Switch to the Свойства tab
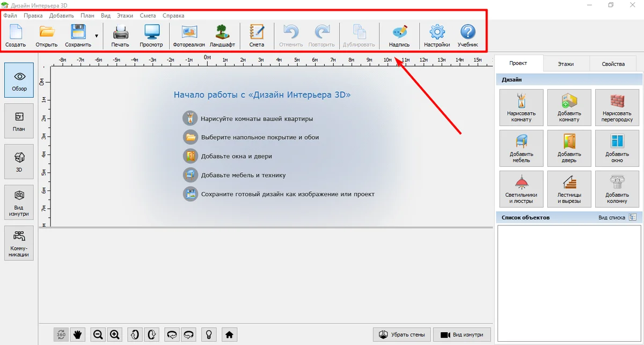This screenshot has width=644, height=345. (x=613, y=64)
